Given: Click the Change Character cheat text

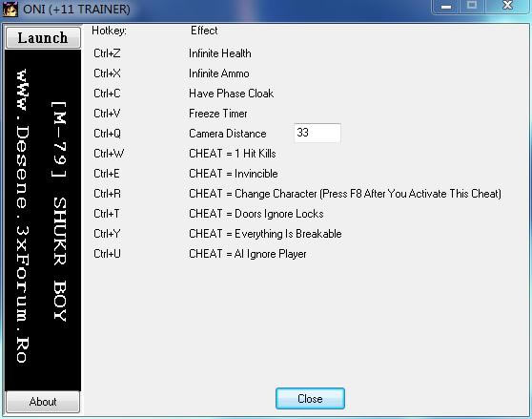Looking at the screenshot, I should click(x=345, y=194).
